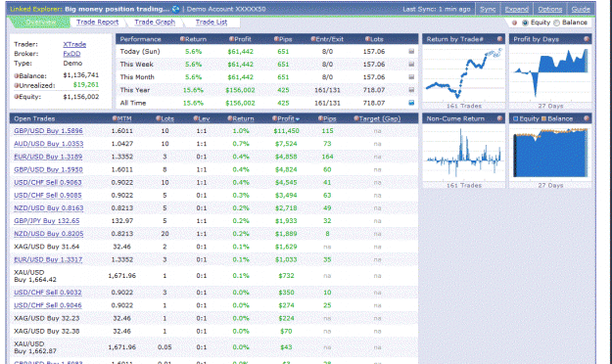Select the Balance radio button
612x364 pixels.
click(556, 23)
